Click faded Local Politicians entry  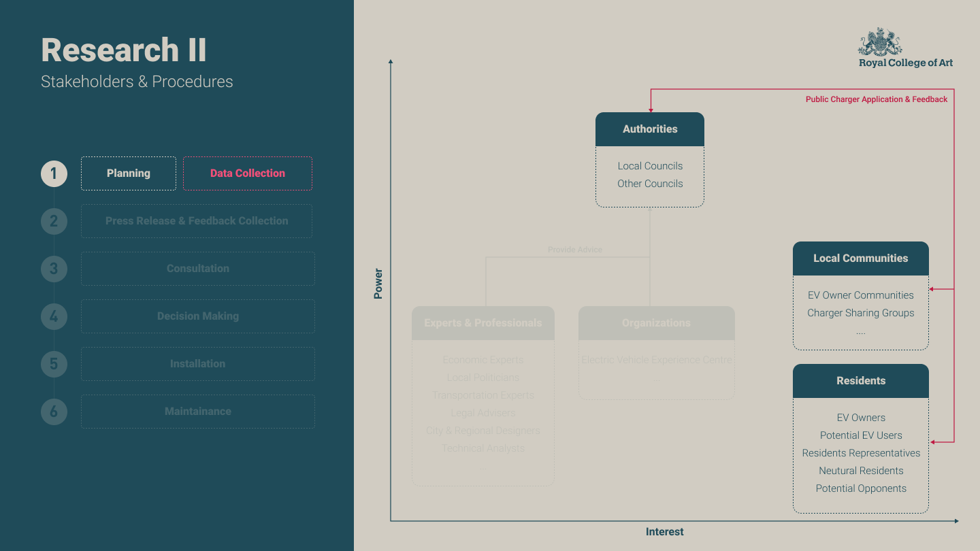(483, 378)
